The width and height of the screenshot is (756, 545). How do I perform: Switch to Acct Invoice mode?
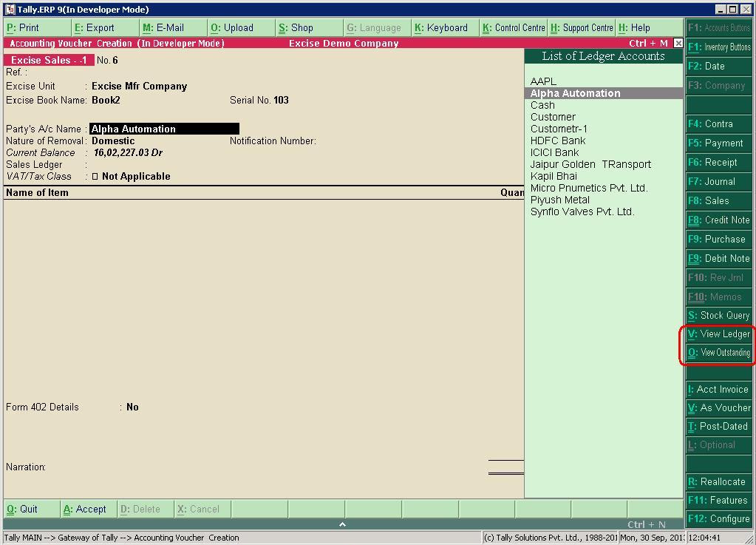(x=718, y=390)
